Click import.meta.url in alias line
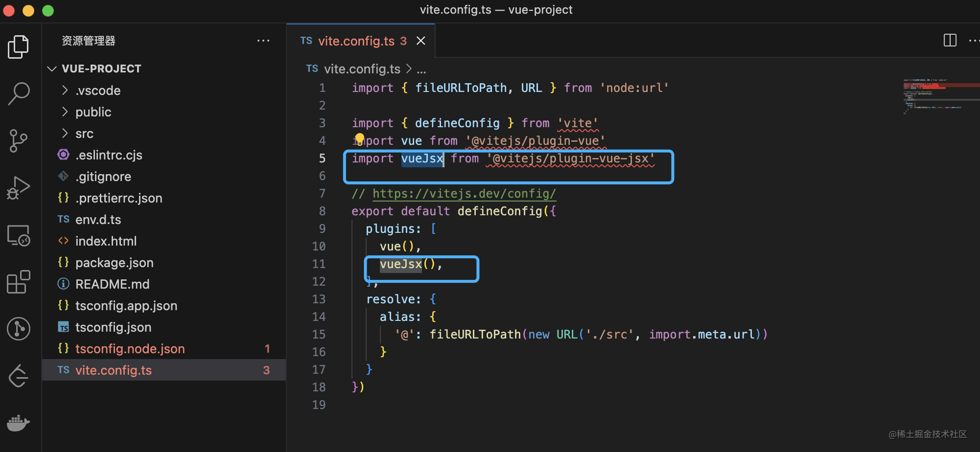The width and height of the screenshot is (980, 452). [702, 335]
